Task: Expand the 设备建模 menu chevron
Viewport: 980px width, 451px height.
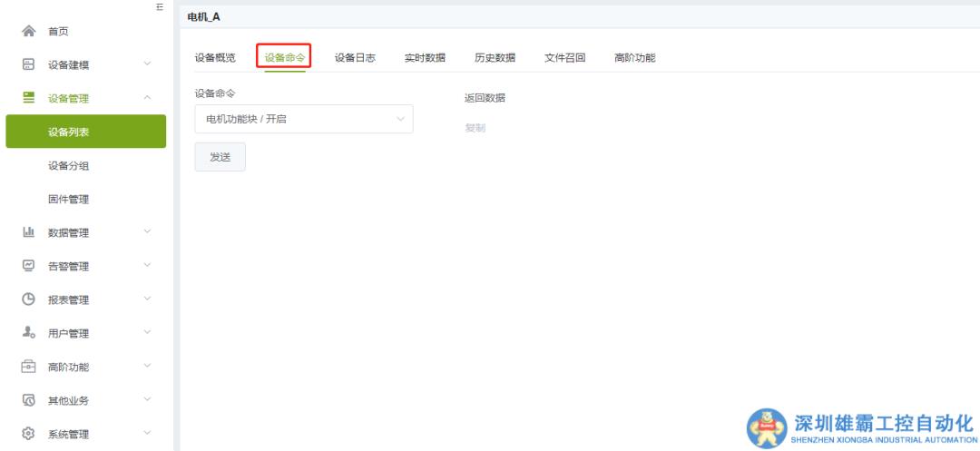Action: (147, 64)
